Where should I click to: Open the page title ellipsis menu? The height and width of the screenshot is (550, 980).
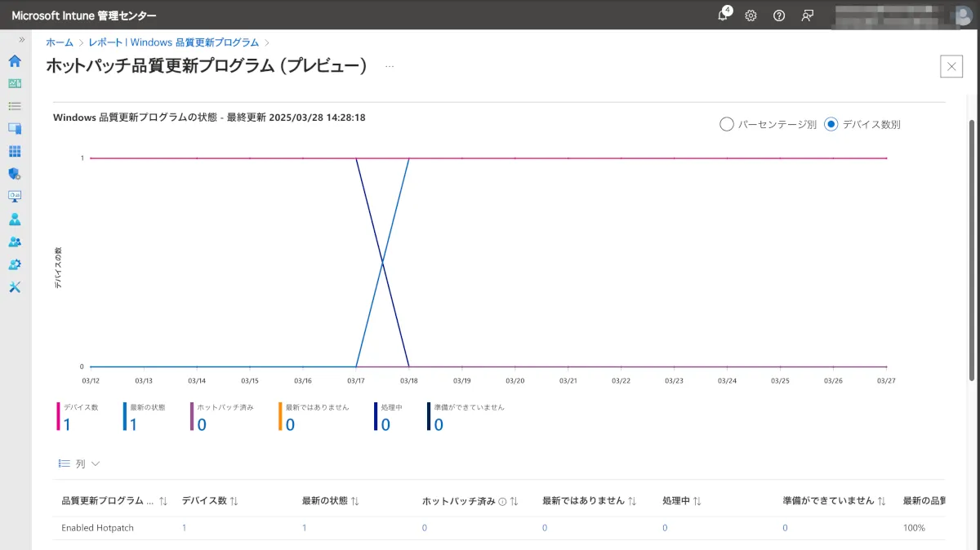[390, 67]
